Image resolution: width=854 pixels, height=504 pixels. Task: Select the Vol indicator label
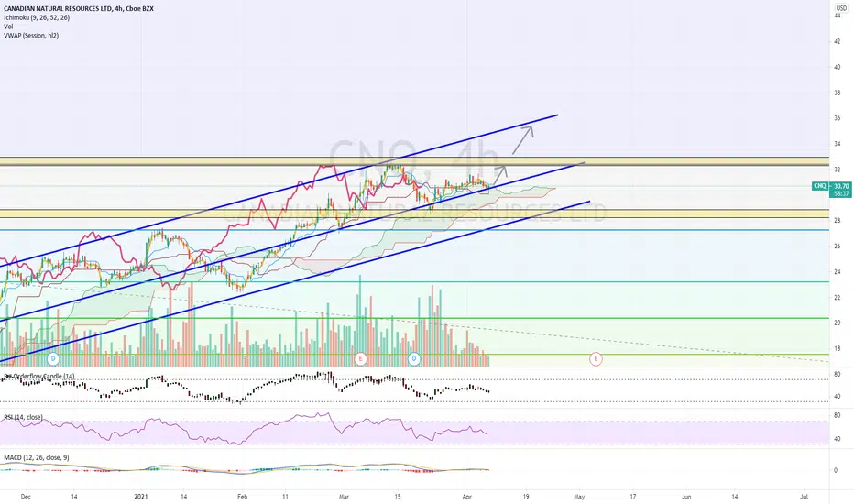[8, 27]
